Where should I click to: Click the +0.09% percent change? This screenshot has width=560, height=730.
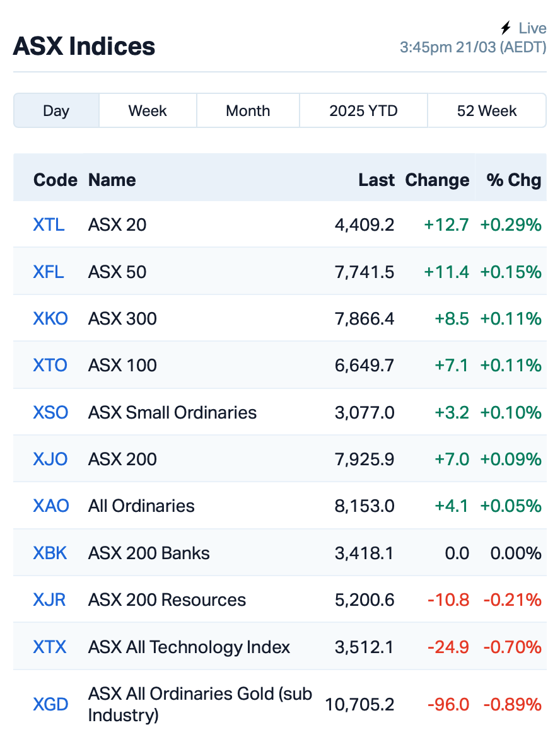tap(511, 460)
